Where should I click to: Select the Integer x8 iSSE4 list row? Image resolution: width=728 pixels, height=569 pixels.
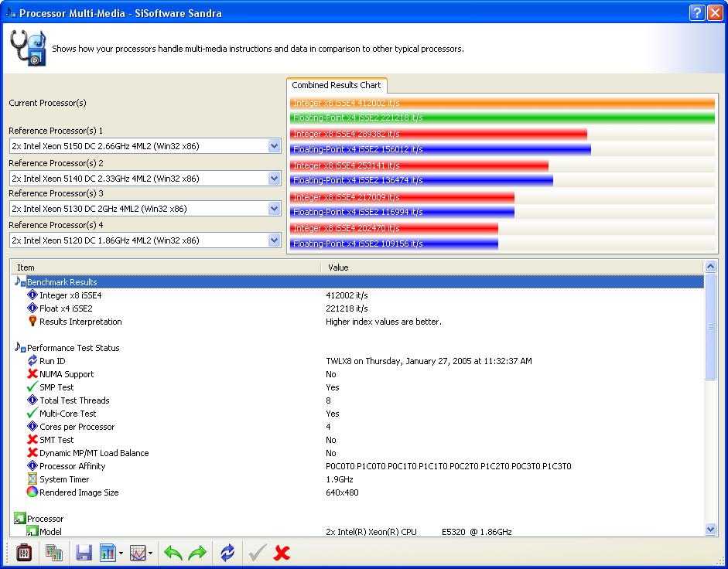357,295
